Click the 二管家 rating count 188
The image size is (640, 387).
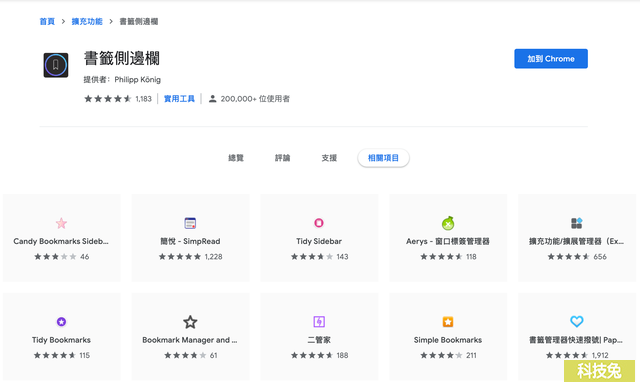[342, 356]
